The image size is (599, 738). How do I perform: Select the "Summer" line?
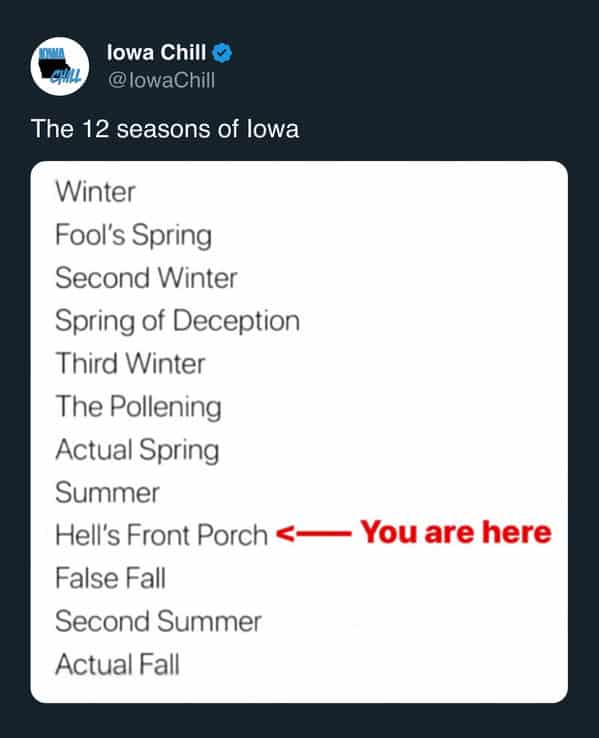click(107, 493)
